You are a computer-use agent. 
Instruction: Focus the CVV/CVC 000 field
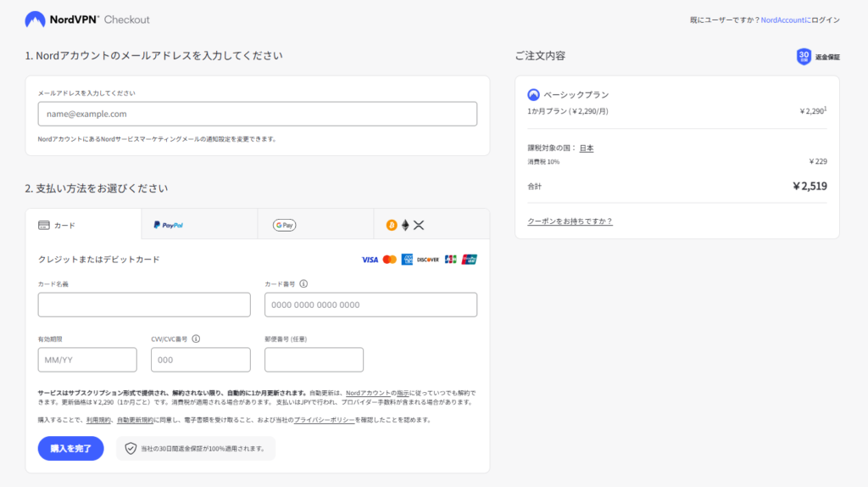200,360
